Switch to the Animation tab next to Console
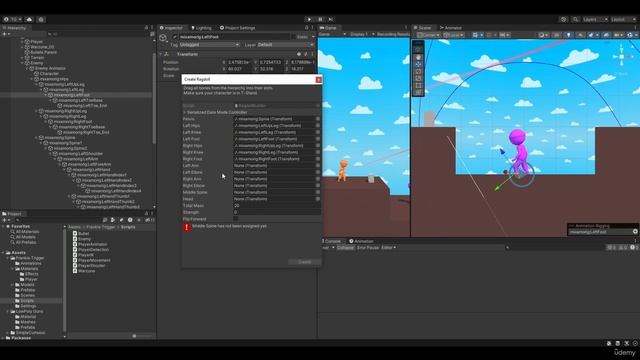This screenshot has width=640, height=360. click(x=361, y=241)
